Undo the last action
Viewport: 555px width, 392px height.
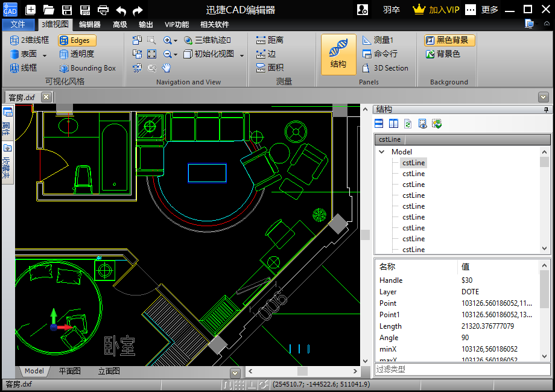(x=121, y=11)
